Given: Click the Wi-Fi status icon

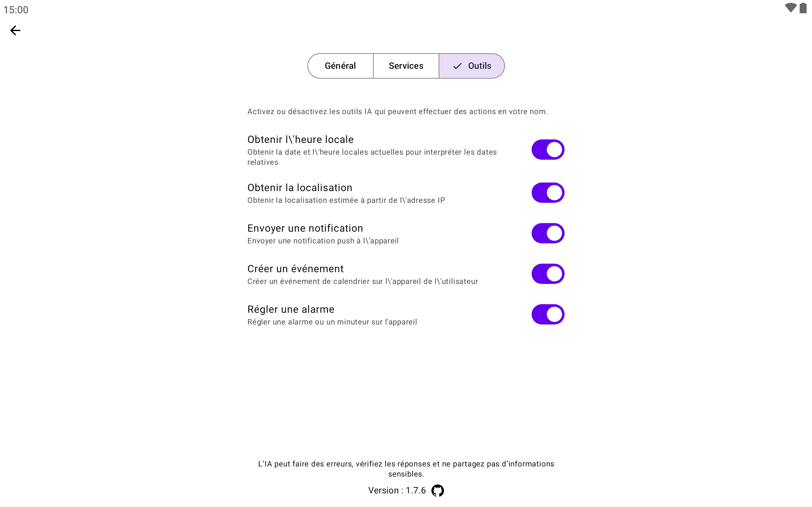Looking at the screenshot, I should (790, 8).
